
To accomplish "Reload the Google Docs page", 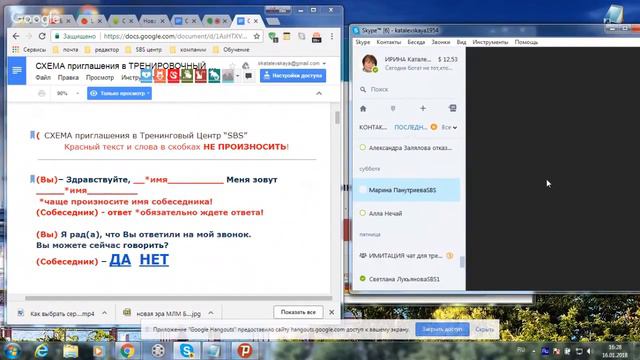I will tap(42, 36).
